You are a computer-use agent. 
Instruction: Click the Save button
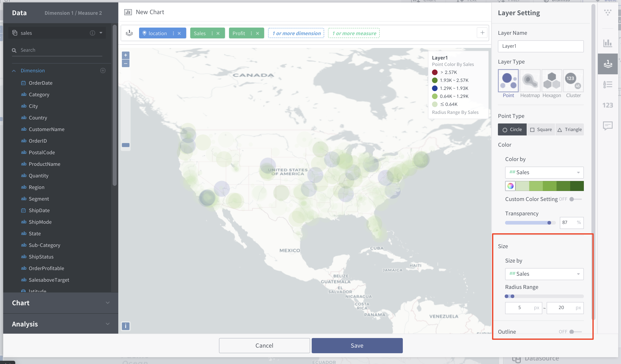(x=357, y=345)
